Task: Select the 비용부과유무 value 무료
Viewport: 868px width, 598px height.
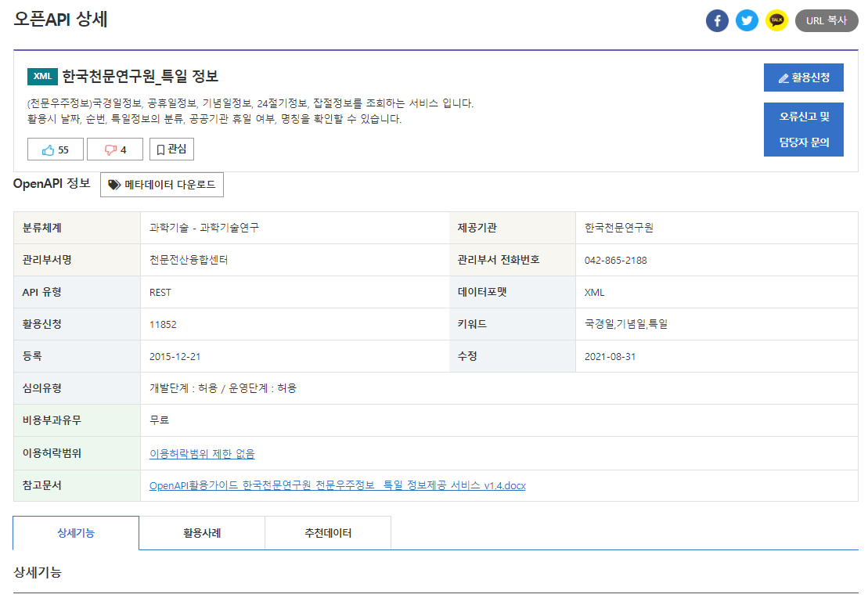Action: tap(160, 420)
